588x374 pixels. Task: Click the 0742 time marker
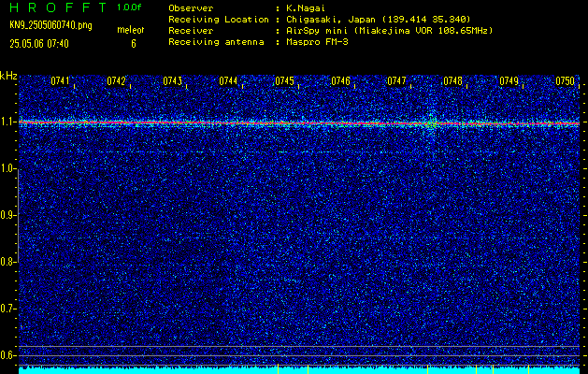(116, 80)
